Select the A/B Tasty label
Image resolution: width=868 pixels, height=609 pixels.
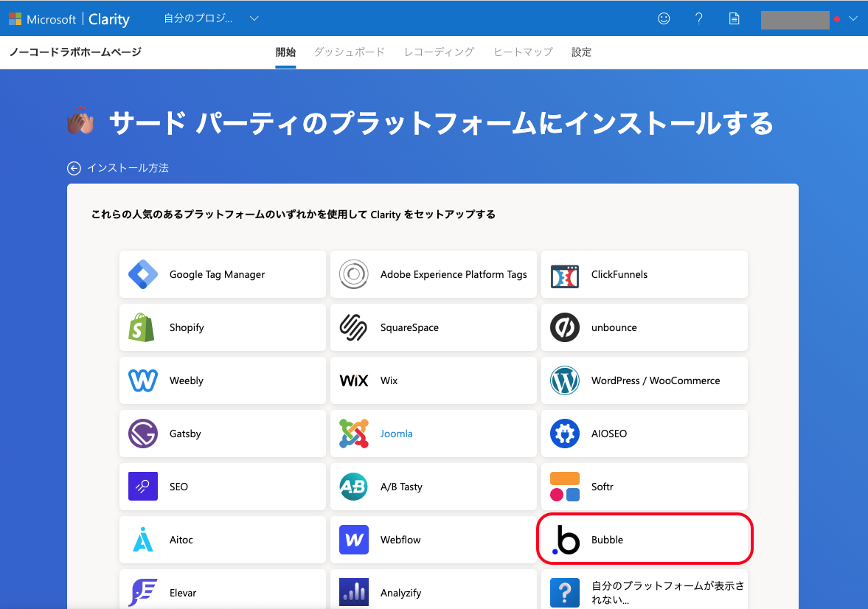(x=400, y=487)
